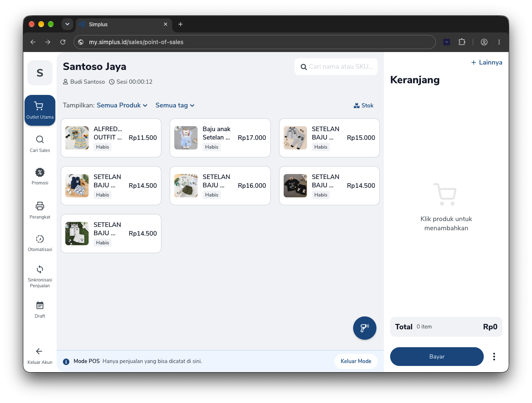The width and height of the screenshot is (532, 403).
Task: Close the Simplus tab
Action: coord(166,24)
